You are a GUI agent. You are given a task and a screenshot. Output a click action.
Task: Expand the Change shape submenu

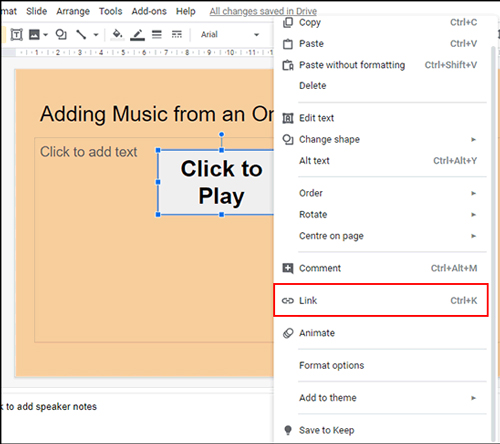click(x=380, y=139)
